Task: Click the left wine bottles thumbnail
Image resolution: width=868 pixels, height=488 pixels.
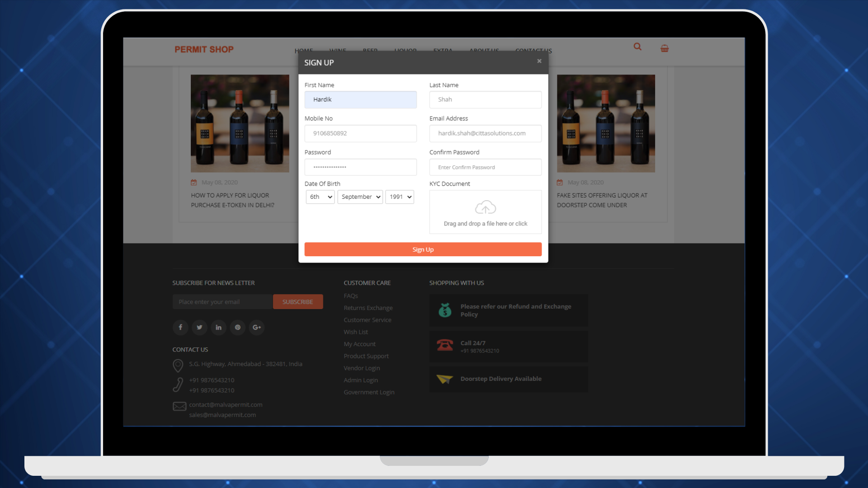Action: [240, 123]
